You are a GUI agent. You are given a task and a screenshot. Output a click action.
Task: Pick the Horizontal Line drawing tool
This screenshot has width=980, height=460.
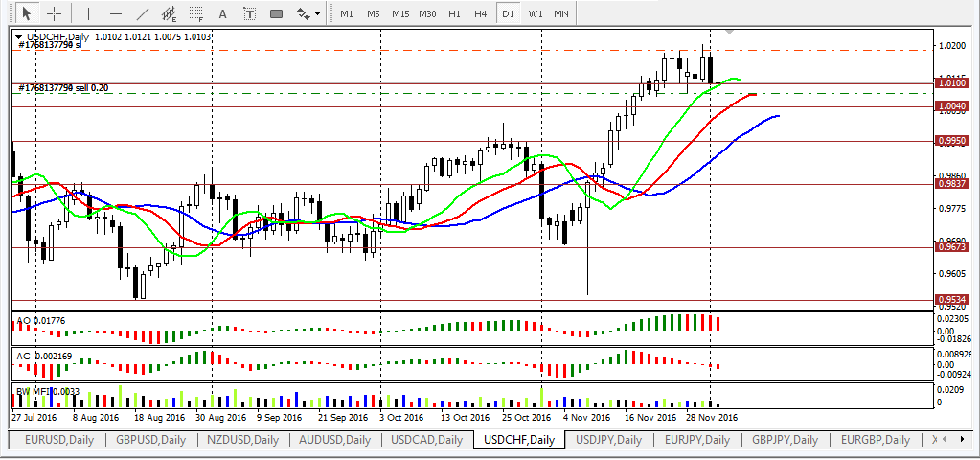116,13
